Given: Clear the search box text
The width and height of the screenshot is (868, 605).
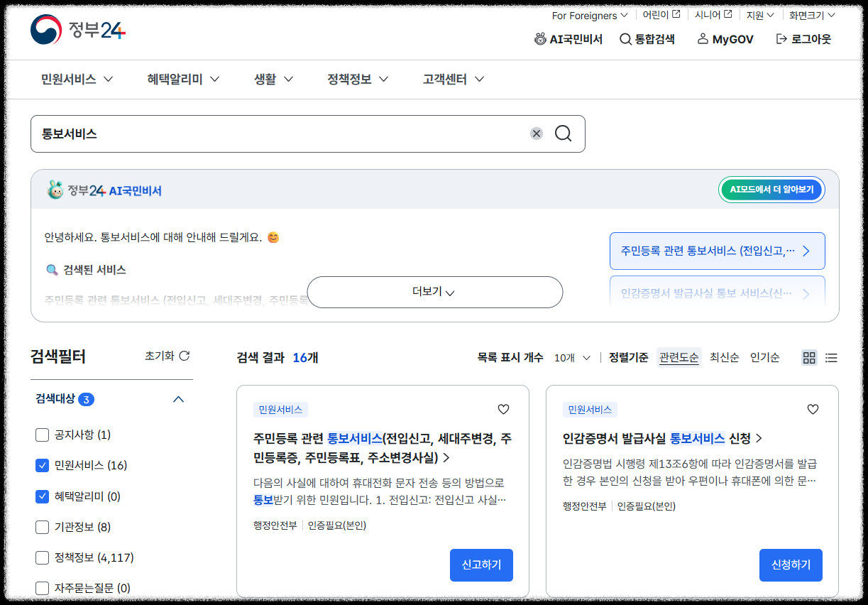Looking at the screenshot, I should (537, 133).
